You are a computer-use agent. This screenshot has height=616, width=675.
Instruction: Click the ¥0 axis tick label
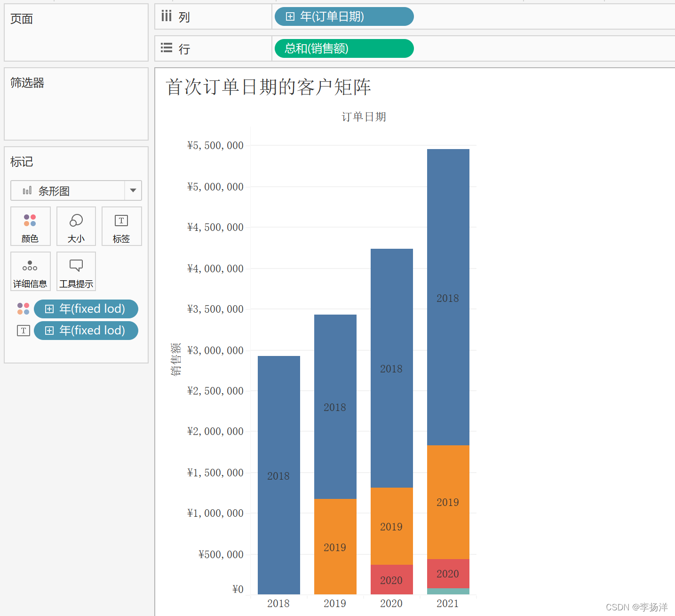tap(238, 589)
